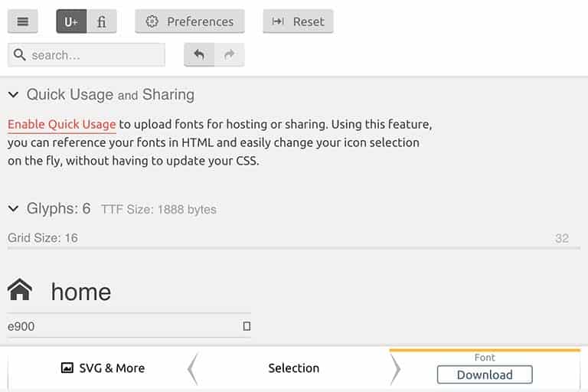Open the hamburger main menu

22,21
